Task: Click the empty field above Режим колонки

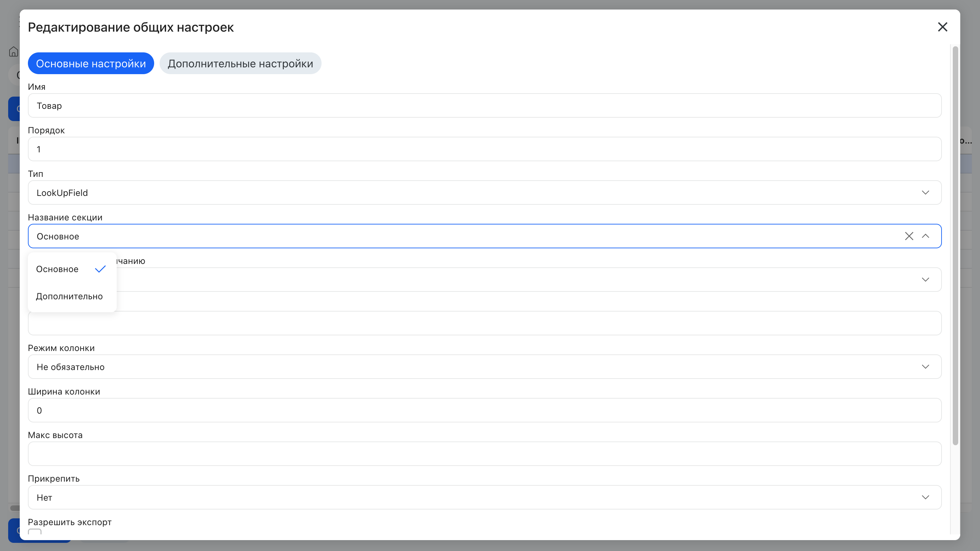Action: (x=485, y=323)
